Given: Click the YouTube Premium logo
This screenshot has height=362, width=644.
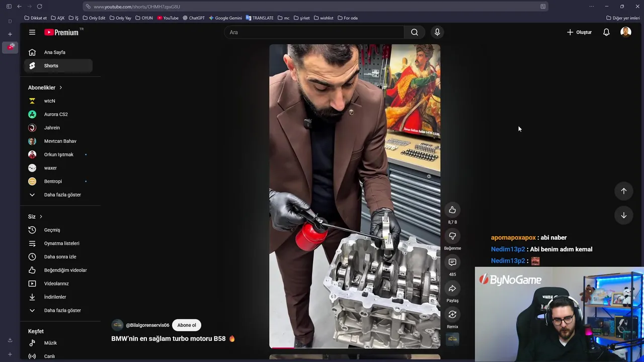Looking at the screenshot, I should point(61,32).
